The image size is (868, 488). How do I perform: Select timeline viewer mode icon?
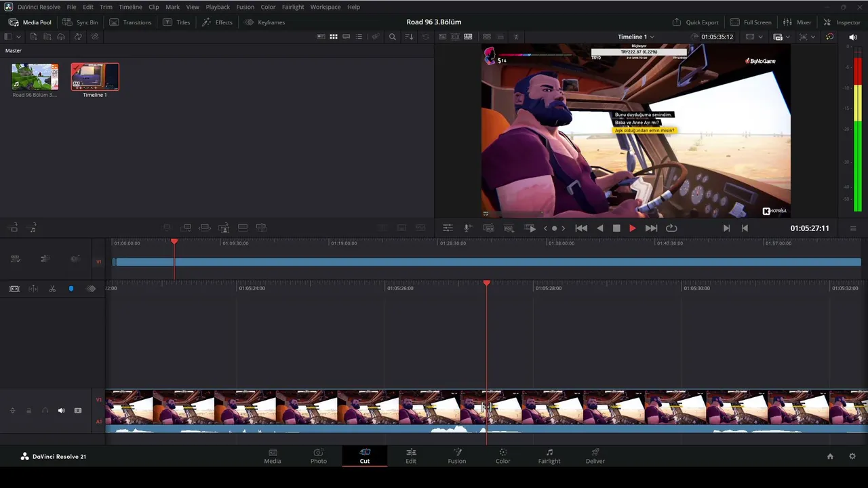(468, 37)
